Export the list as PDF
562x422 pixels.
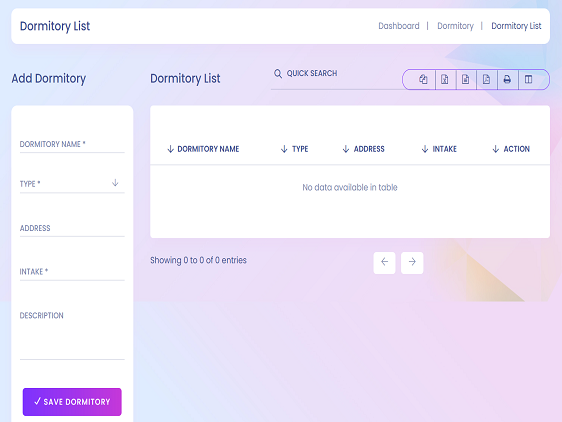click(486, 79)
